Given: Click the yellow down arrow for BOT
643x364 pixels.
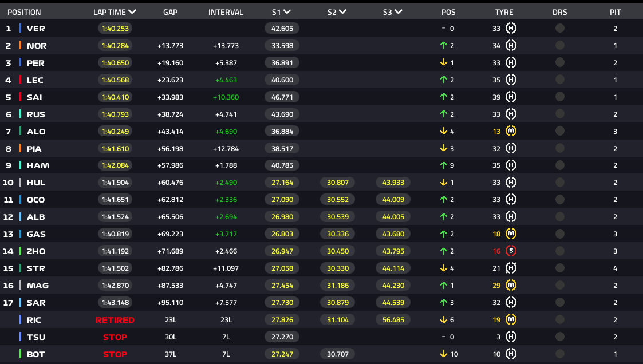Looking at the screenshot, I should pyautogui.click(x=443, y=354).
